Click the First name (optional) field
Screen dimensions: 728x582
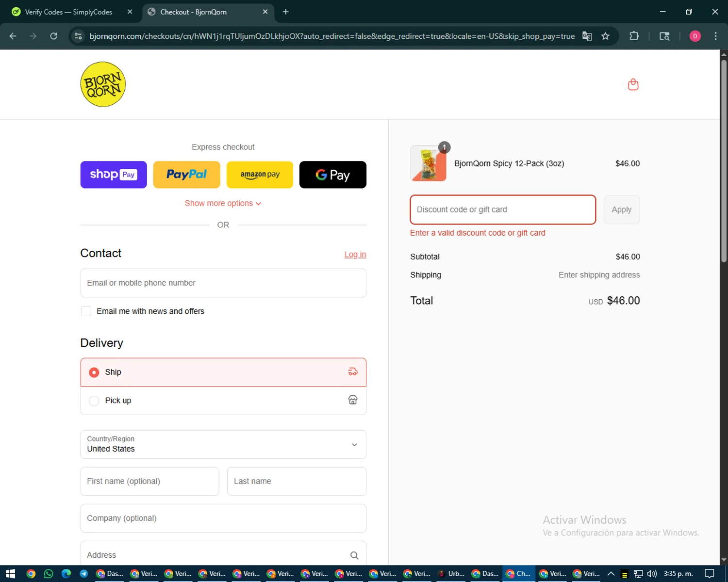(149, 481)
